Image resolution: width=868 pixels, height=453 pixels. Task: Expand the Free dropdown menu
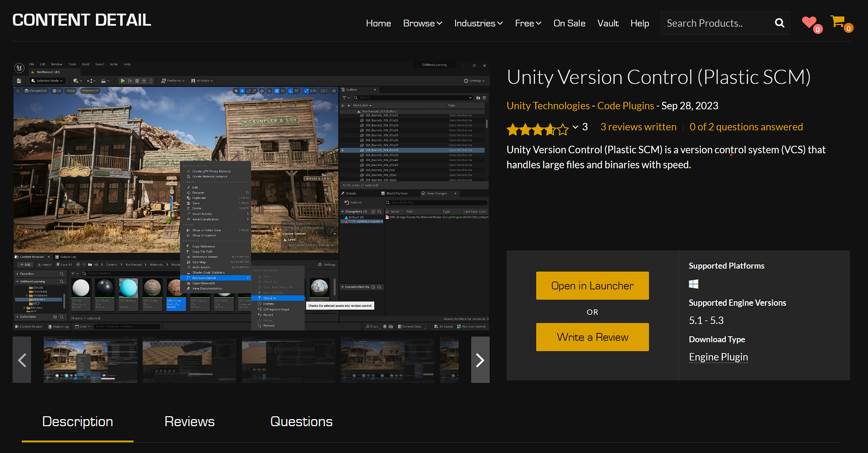527,23
